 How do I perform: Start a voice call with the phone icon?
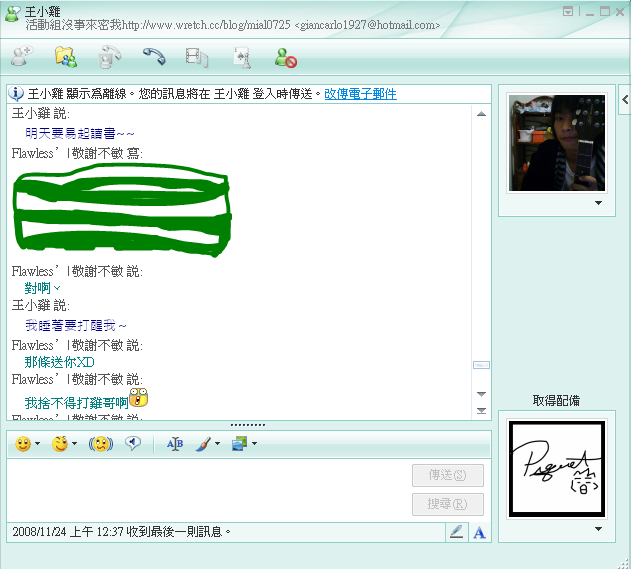[x=154, y=56]
